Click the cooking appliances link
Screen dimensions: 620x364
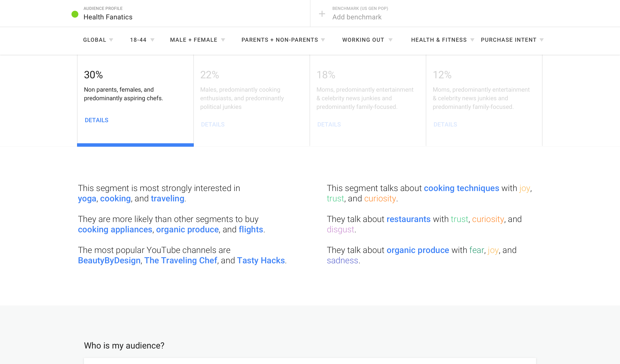coord(115,230)
